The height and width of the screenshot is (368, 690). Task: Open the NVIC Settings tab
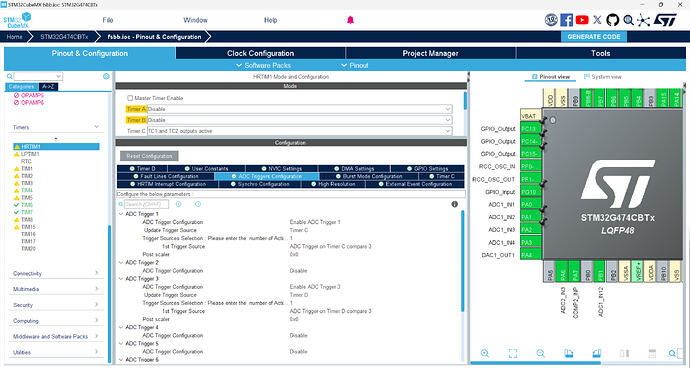pyautogui.click(x=282, y=169)
